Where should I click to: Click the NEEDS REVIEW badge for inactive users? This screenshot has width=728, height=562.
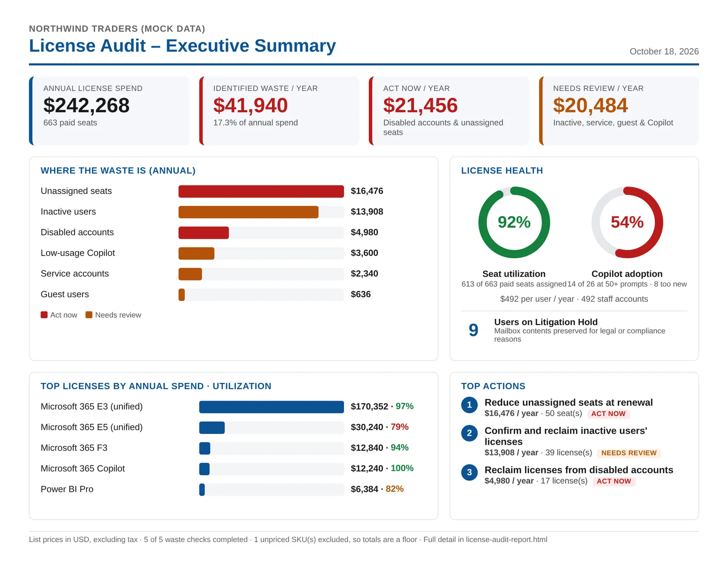click(629, 453)
